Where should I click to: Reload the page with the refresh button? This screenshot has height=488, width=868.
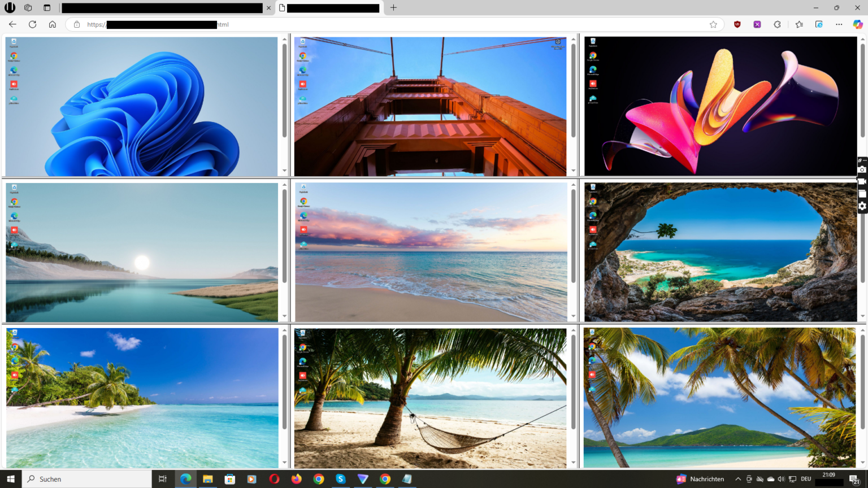coord(33,24)
